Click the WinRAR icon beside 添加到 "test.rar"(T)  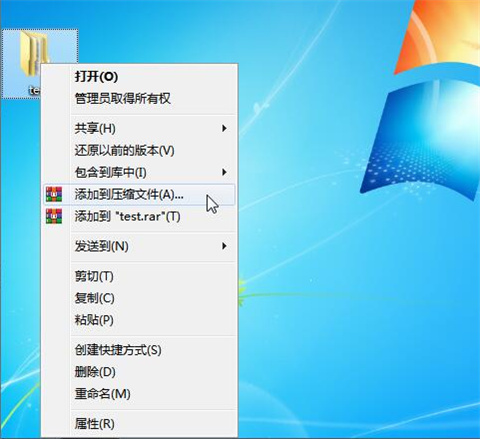pos(54,216)
